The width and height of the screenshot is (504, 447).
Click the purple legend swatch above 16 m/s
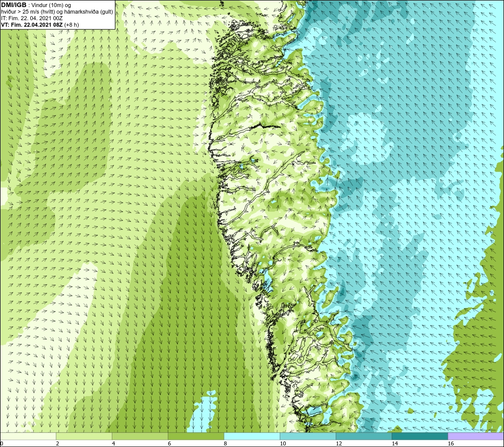tap(476, 436)
